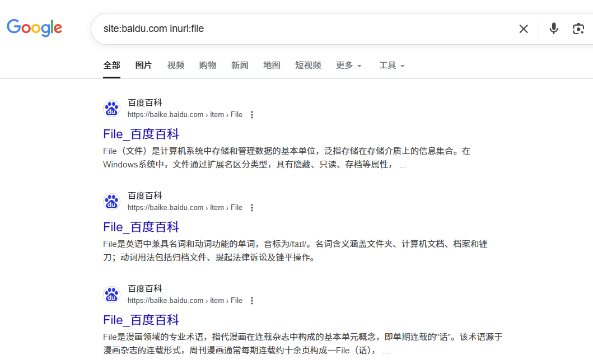Open the File_百度百科 link about 文件 storage

coord(141,134)
